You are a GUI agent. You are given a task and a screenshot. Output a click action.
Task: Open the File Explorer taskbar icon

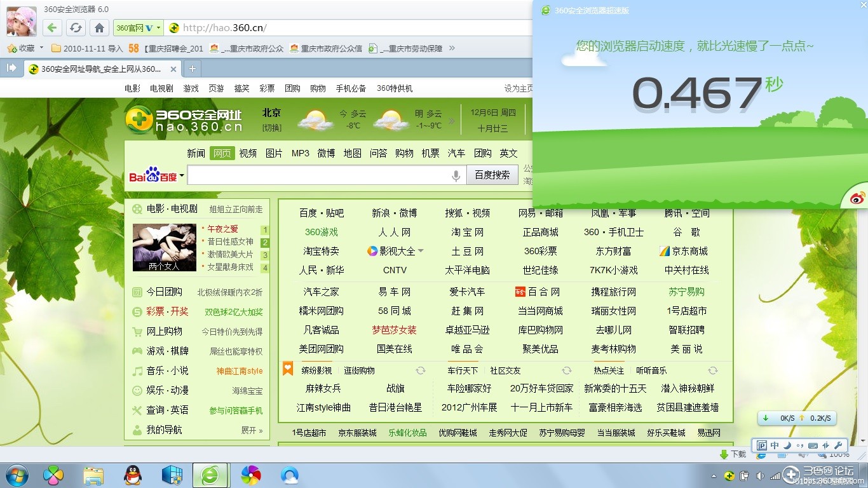click(x=93, y=475)
